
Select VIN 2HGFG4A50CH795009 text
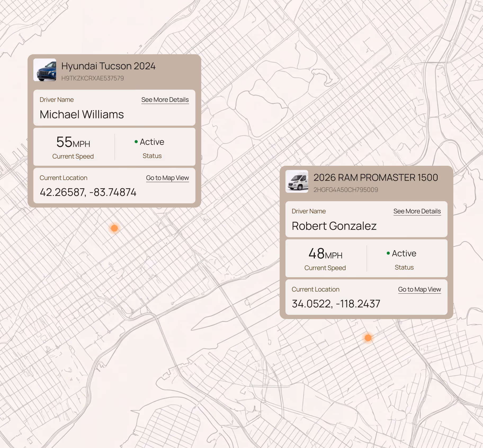point(346,190)
